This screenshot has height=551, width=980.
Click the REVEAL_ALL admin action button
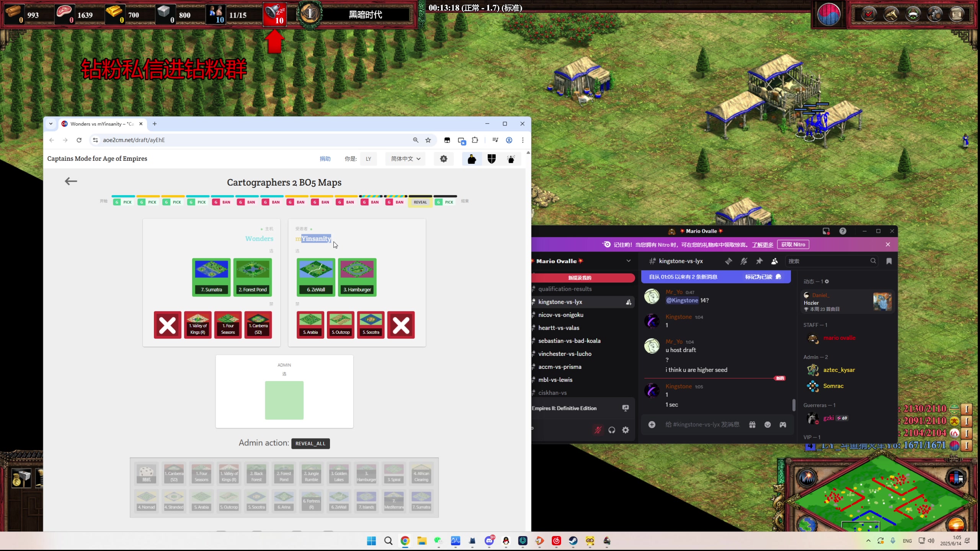point(310,443)
